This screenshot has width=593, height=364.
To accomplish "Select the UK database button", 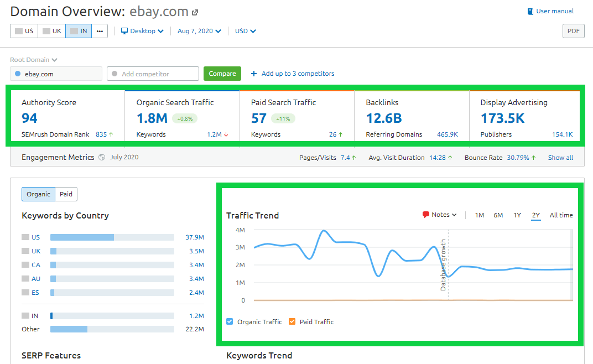I will pyautogui.click(x=52, y=31).
